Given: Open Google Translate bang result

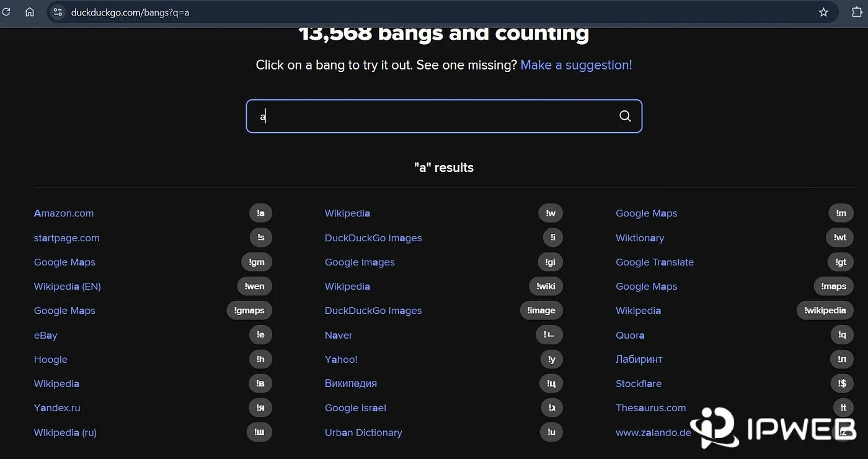Looking at the screenshot, I should (x=655, y=262).
